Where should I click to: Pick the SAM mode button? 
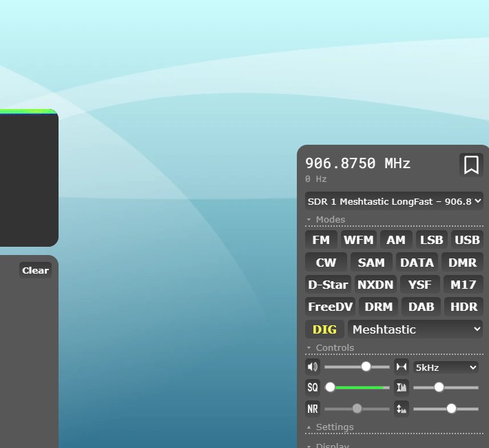coord(371,262)
